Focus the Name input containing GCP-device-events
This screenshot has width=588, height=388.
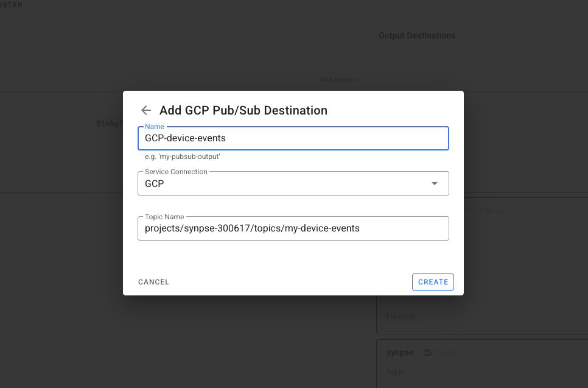pyautogui.click(x=293, y=138)
